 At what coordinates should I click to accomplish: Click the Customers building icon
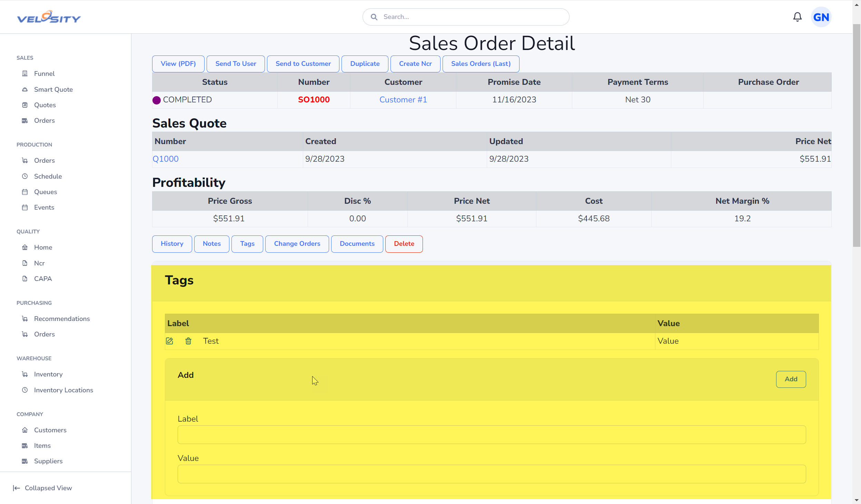point(25,430)
